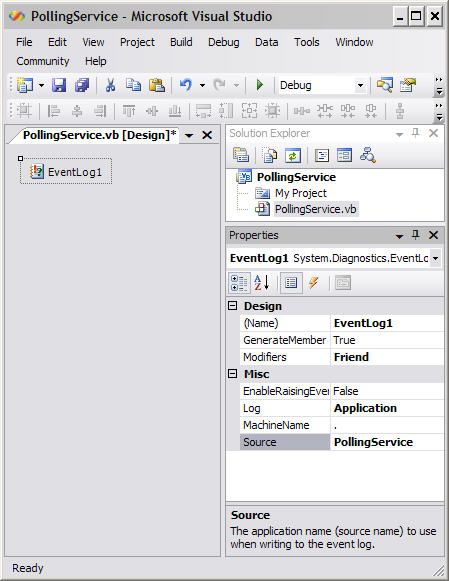
Task: Toggle auto-hide pin on Properties panel
Action: [x=416, y=235]
